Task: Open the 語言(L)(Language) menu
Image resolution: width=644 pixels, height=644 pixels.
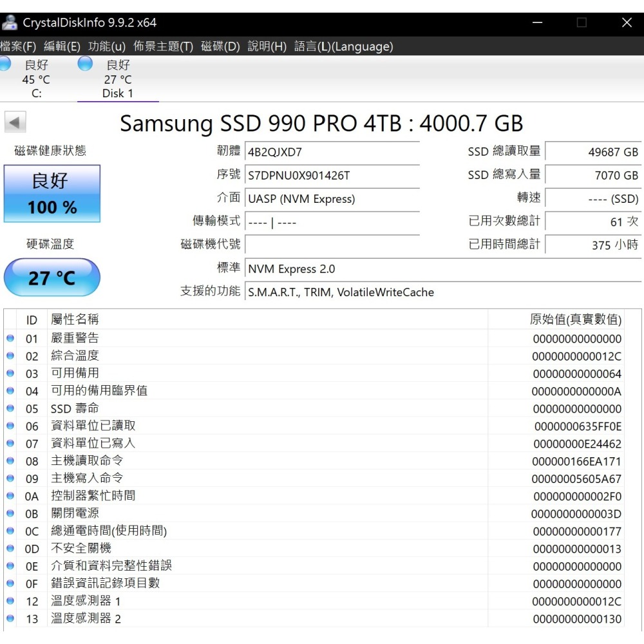Action: pyautogui.click(x=344, y=46)
